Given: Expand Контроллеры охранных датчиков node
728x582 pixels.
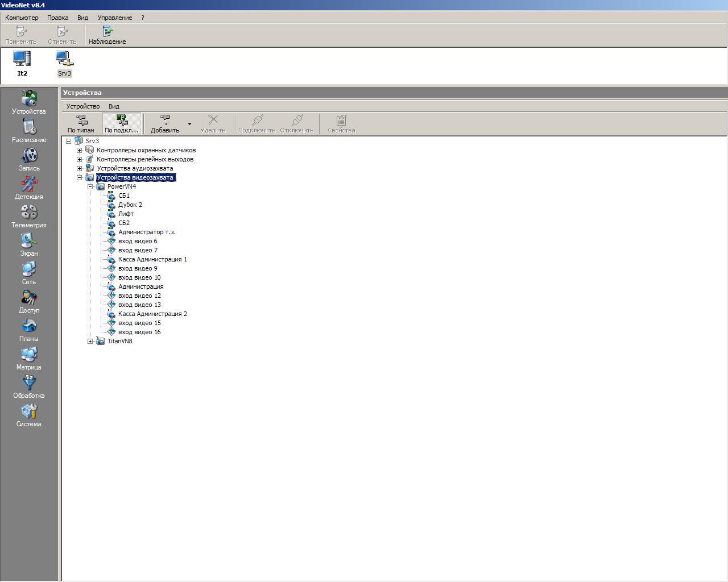Looking at the screenshot, I should click(x=79, y=150).
